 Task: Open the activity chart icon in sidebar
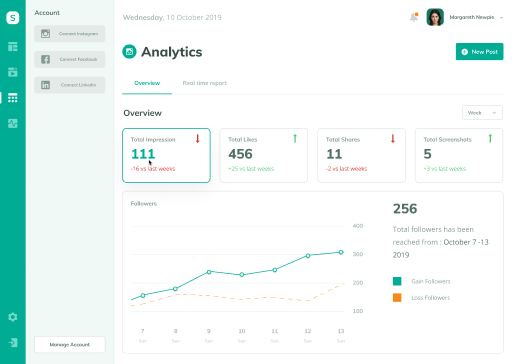pyautogui.click(x=13, y=123)
